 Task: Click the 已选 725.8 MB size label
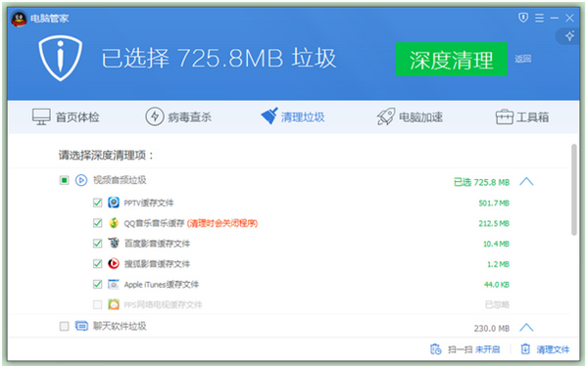(x=481, y=182)
